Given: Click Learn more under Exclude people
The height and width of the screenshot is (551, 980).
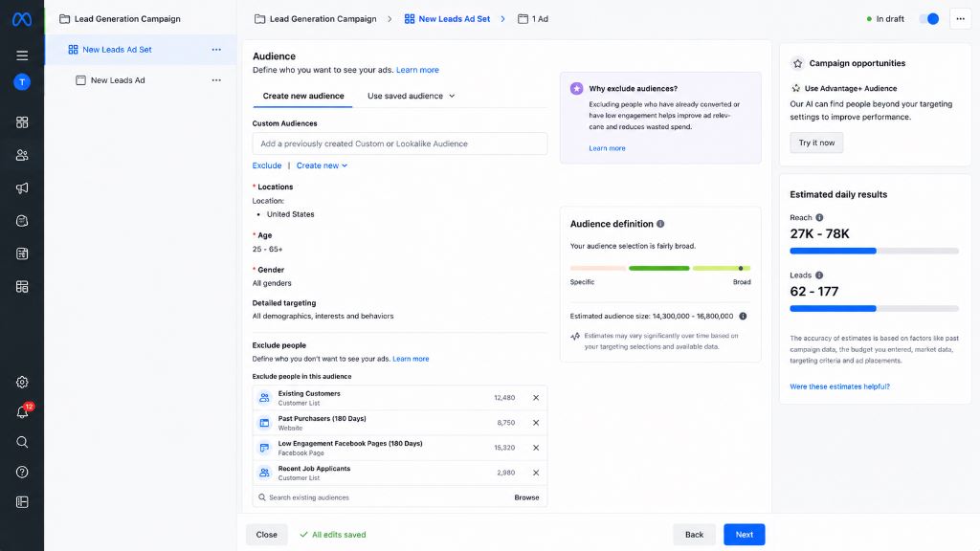Looking at the screenshot, I should click(411, 359).
